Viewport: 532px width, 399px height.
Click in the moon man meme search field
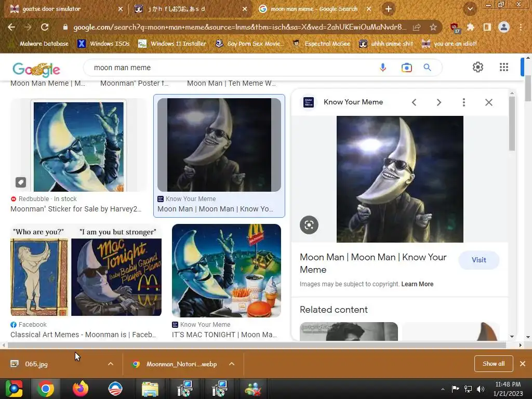click(231, 68)
